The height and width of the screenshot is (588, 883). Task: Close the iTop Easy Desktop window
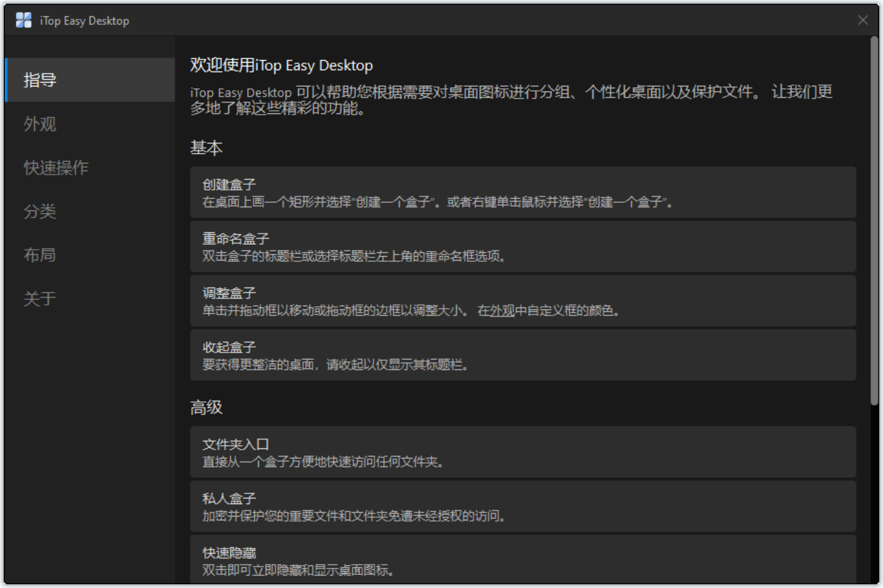tap(862, 20)
